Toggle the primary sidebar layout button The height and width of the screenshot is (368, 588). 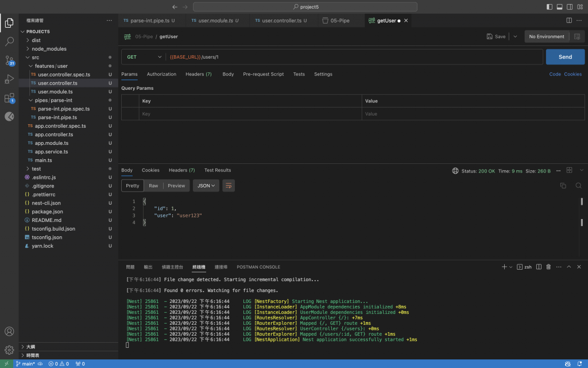tap(550, 7)
